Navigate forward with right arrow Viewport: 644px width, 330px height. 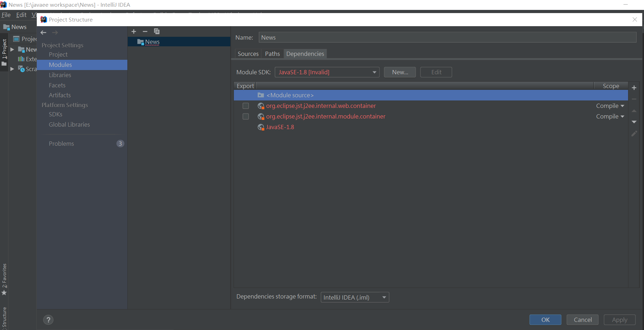55,33
